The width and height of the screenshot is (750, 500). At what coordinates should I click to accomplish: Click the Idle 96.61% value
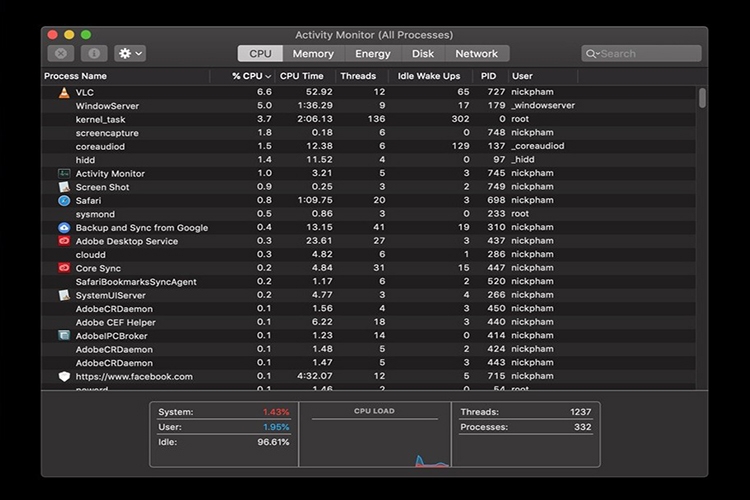(273, 442)
